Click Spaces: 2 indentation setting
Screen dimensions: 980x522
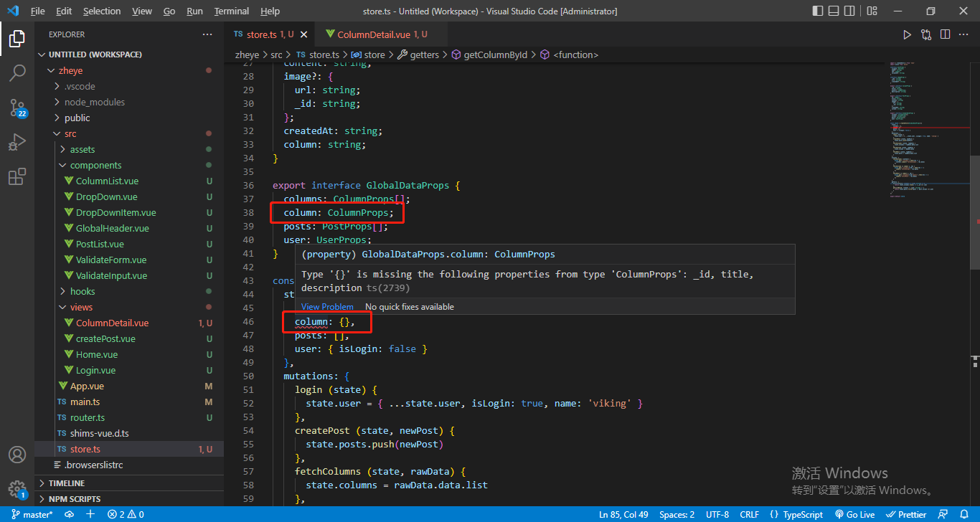coord(677,514)
